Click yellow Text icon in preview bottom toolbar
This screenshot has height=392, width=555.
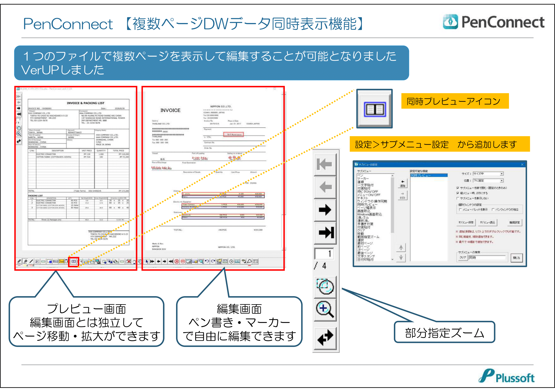click(x=61, y=261)
